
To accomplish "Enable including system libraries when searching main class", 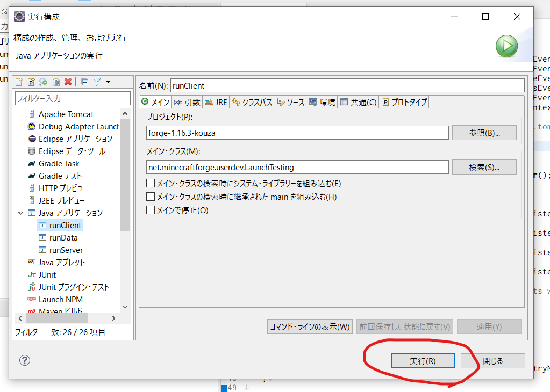I will (x=151, y=183).
